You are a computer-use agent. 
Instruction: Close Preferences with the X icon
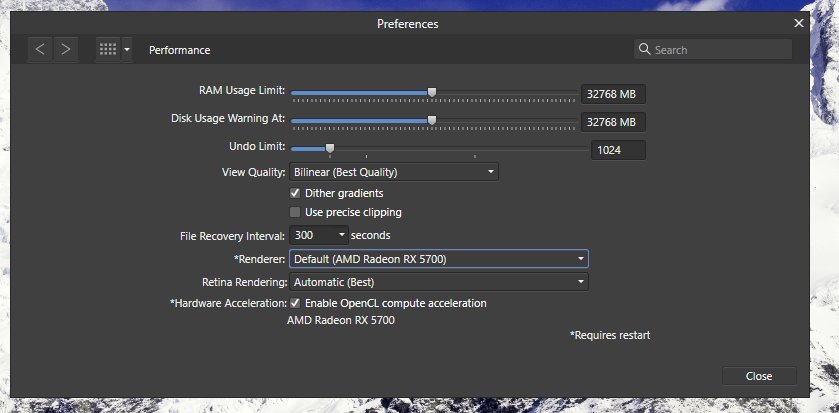coord(798,23)
